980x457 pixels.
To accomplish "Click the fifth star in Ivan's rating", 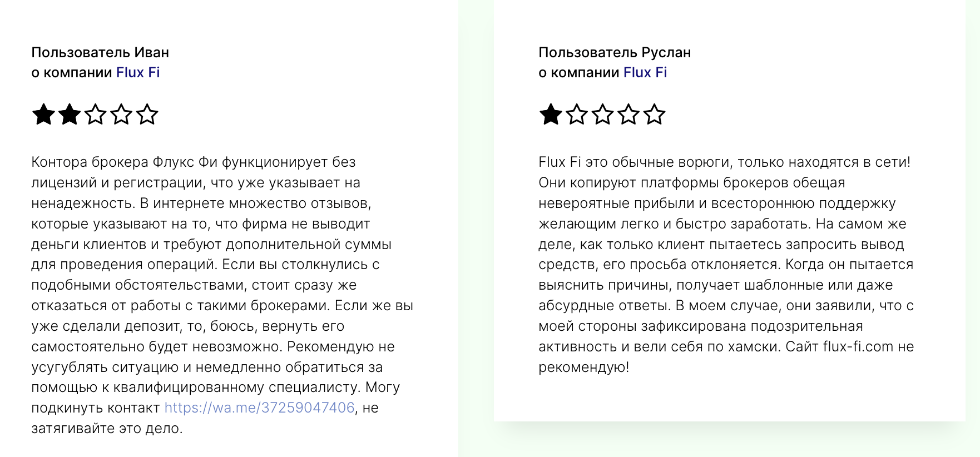I will click(147, 115).
